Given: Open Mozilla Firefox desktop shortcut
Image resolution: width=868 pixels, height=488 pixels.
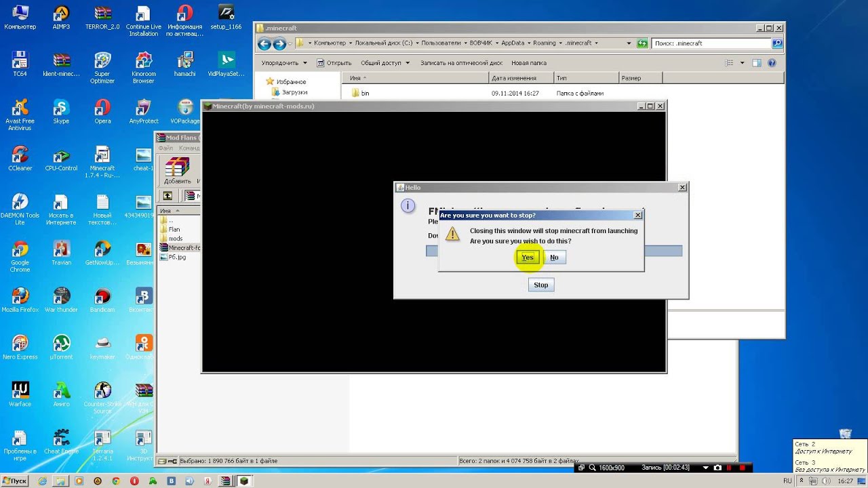Looking at the screenshot, I should point(20,300).
